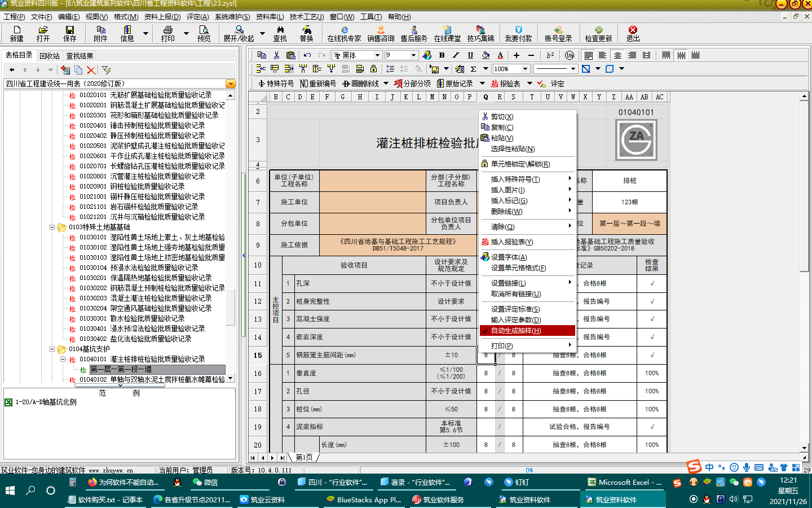The height and width of the screenshot is (508, 812).
Task: Open the 信息 info tool
Action: tap(127, 34)
